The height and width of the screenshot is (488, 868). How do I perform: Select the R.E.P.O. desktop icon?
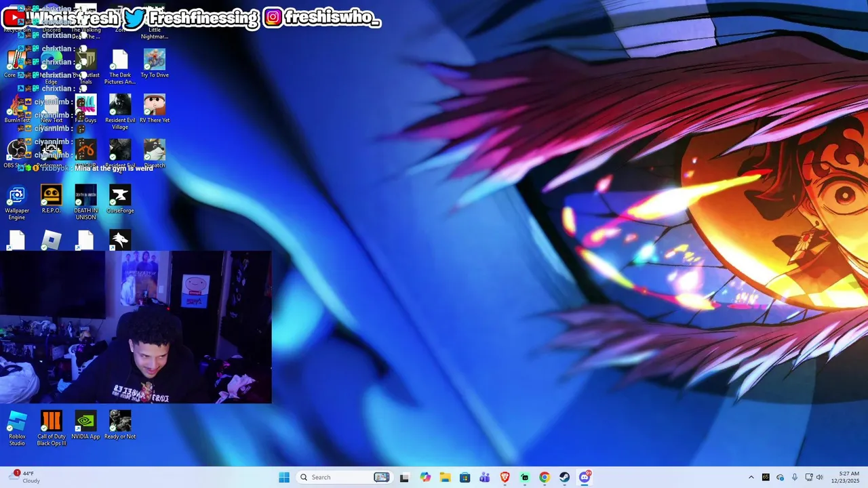pyautogui.click(x=52, y=199)
